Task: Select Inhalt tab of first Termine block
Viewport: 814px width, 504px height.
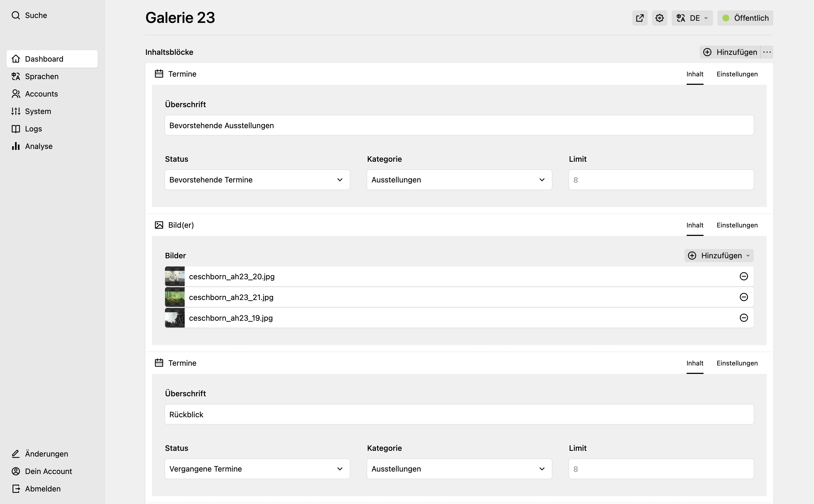Action: (695, 74)
